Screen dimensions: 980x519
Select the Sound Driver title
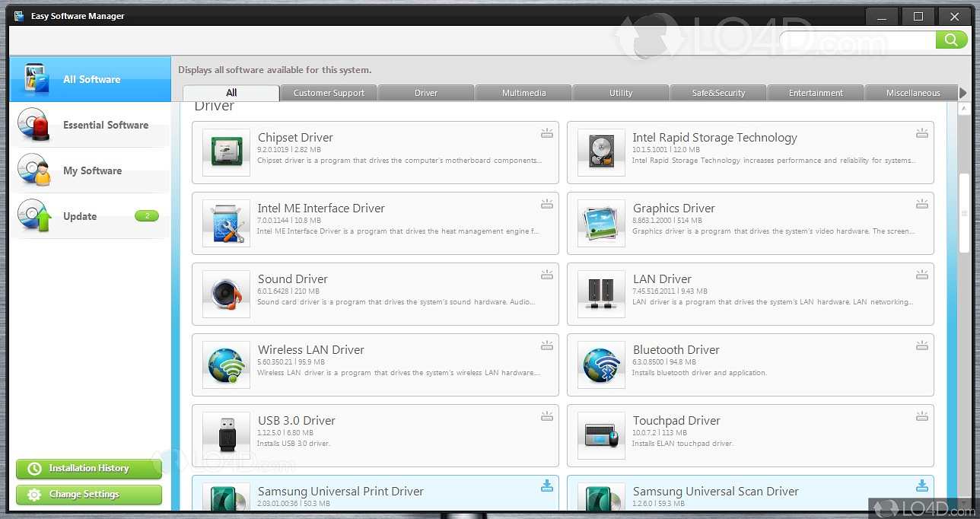[293, 279]
